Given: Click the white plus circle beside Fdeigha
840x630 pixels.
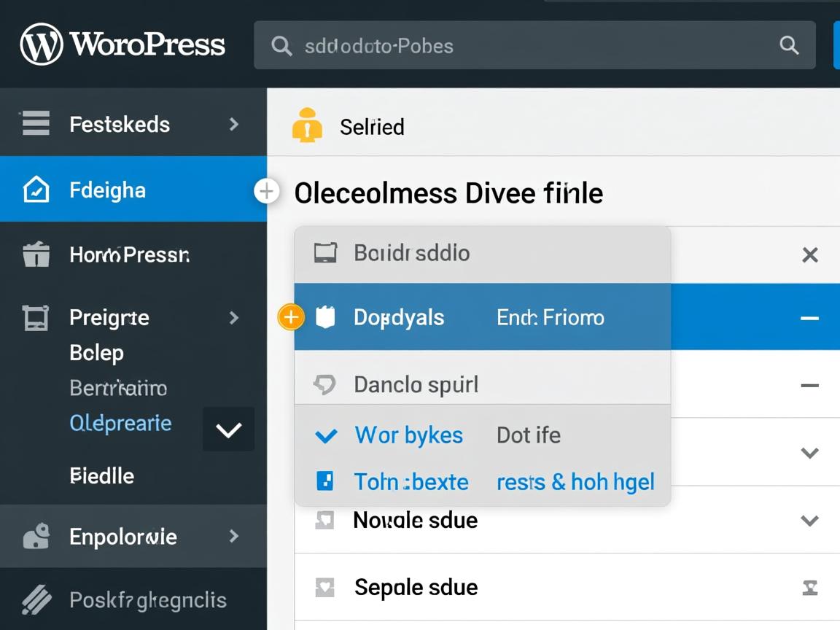Looking at the screenshot, I should (266, 191).
